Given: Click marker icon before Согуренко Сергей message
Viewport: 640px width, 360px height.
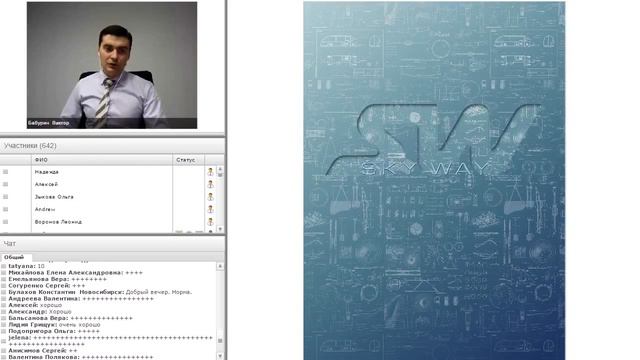Looking at the screenshot, I should coord(4,286).
